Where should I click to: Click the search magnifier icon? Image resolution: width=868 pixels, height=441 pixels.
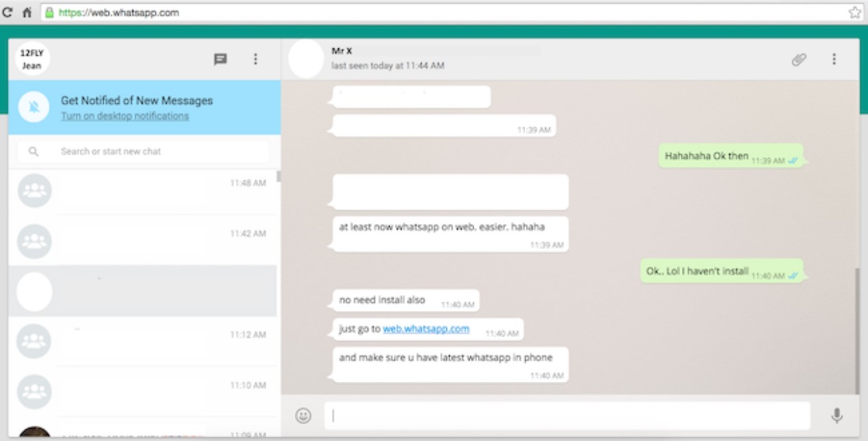pos(36,151)
